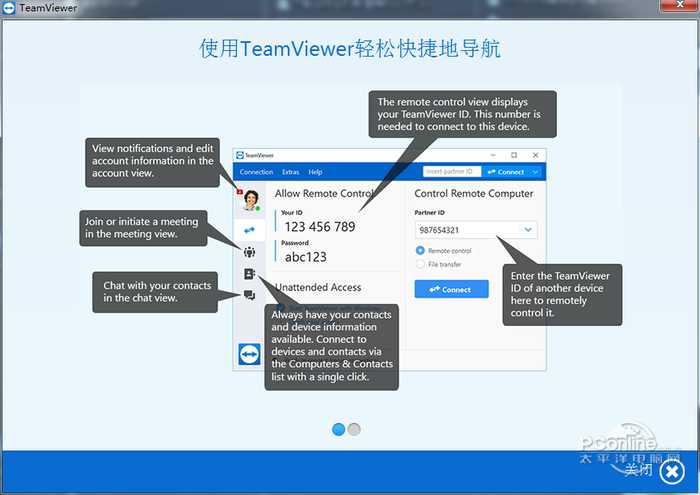Viewport: 700px width, 495px height.
Task: Click the TeamViewer logo at sidebar bottom
Action: pyautogui.click(x=250, y=354)
